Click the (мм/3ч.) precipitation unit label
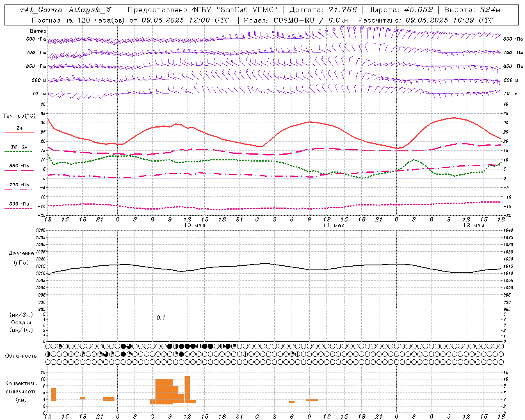525x420 pixels. pos(21,315)
